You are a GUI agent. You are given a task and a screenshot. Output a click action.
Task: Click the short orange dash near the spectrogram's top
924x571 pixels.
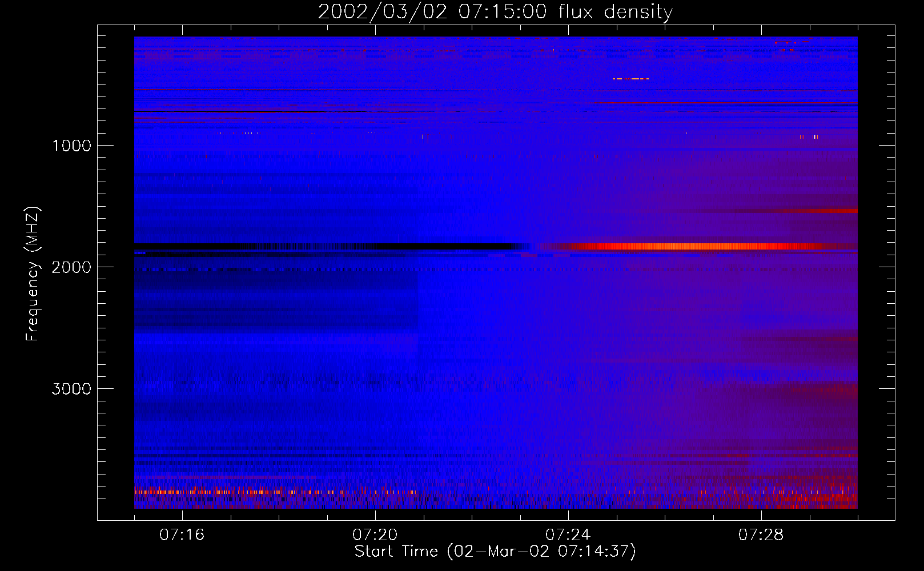click(x=630, y=79)
